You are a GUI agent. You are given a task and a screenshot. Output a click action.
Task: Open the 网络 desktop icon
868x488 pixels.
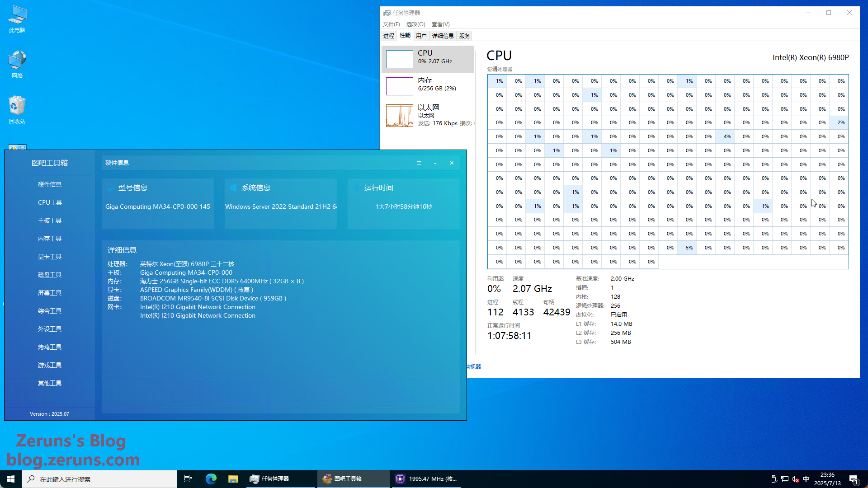[x=17, y=65]
